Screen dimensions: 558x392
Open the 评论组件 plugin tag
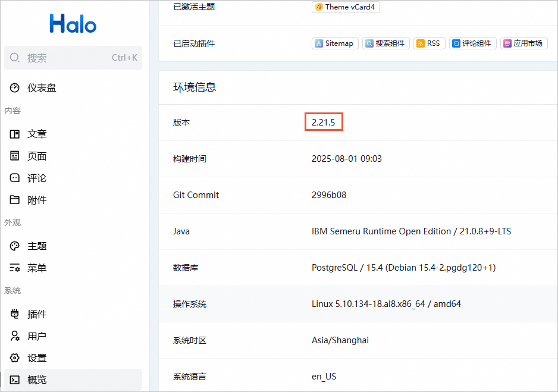[472, 43]
